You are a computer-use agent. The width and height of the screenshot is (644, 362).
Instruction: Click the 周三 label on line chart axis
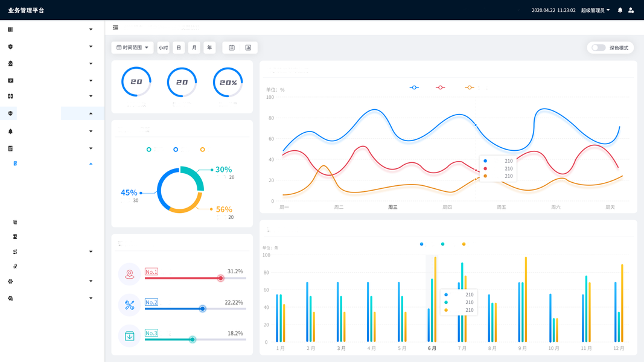[x=393, y=208]
